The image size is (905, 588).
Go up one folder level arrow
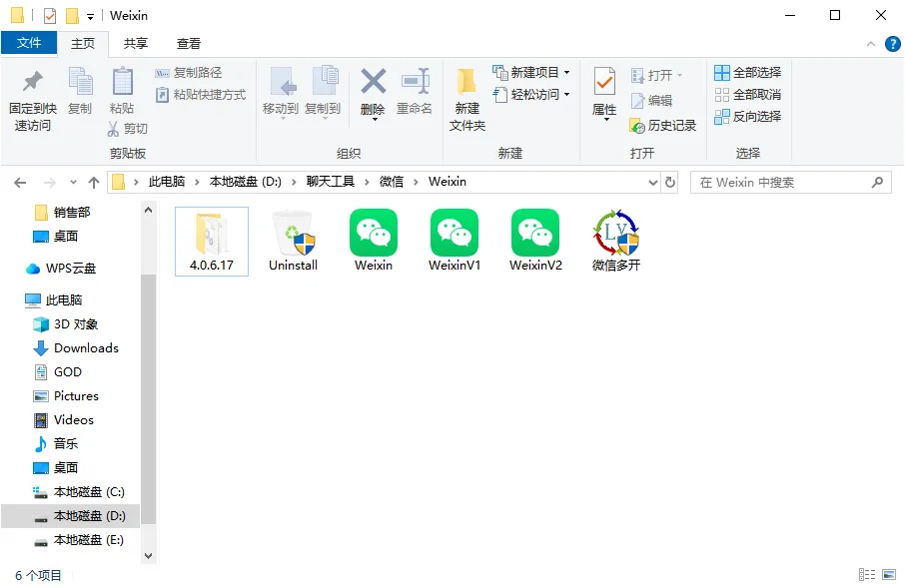94,183
